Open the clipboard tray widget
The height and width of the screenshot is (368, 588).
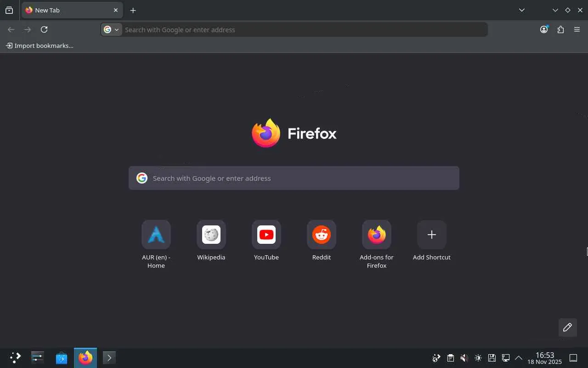450,358
